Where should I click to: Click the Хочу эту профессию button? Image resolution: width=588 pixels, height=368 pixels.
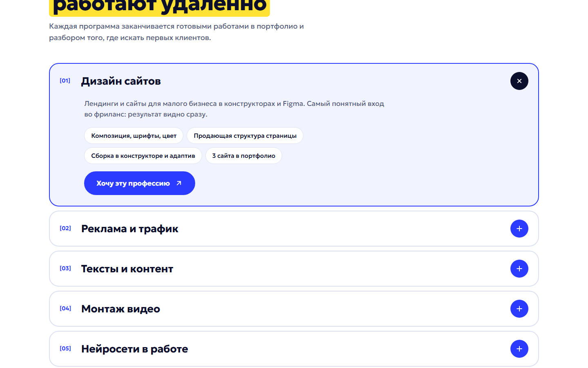coord(140,183)
